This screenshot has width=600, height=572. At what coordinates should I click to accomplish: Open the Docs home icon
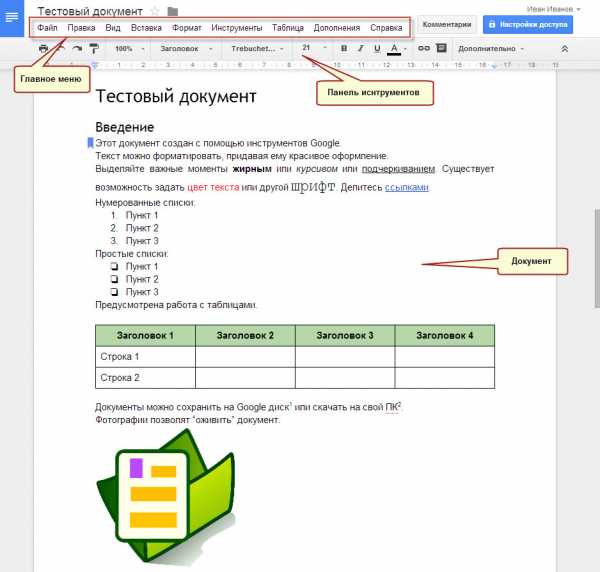click(x=12, y=18)
